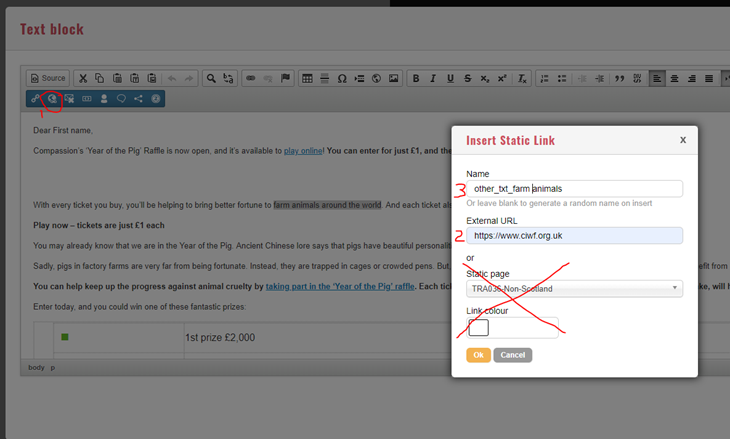The height and width of the screenshot is (439, 730).
Task: Click the Create Div Container icon
Action: tap(637, 78)
